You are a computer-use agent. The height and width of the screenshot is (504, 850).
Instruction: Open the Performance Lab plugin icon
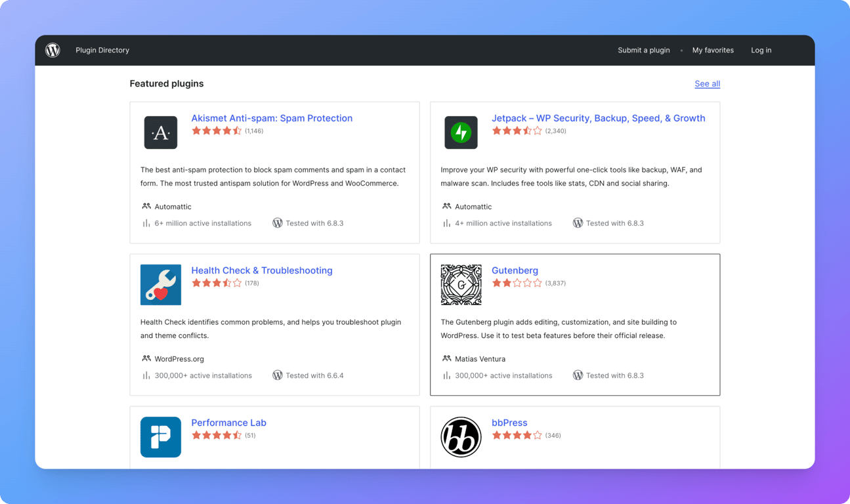[x=161, y=437]
